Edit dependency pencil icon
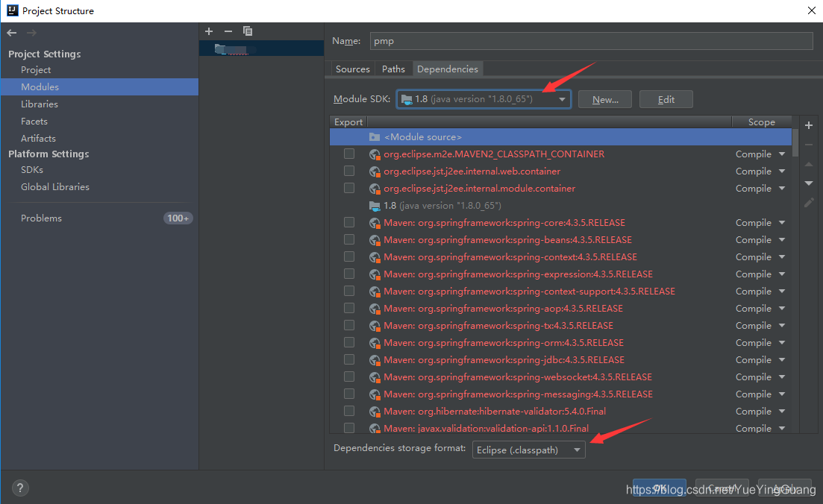 point(809,203)
